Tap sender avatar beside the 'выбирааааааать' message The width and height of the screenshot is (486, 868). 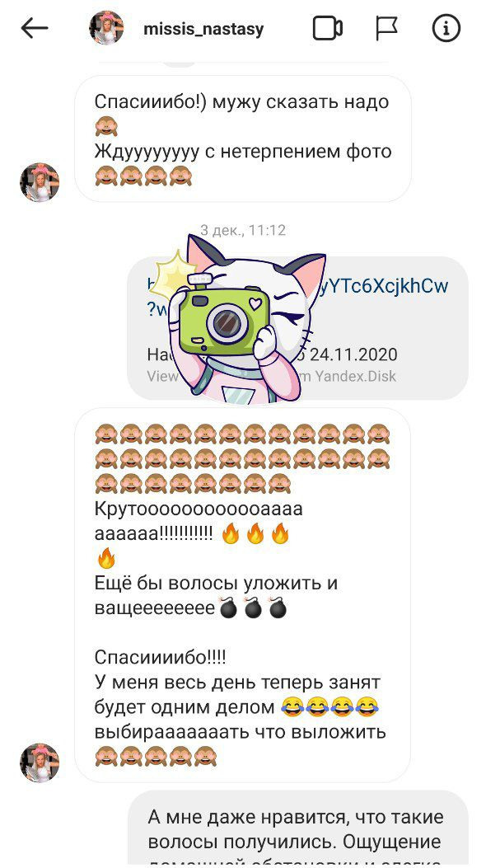[x=40, y=762]
